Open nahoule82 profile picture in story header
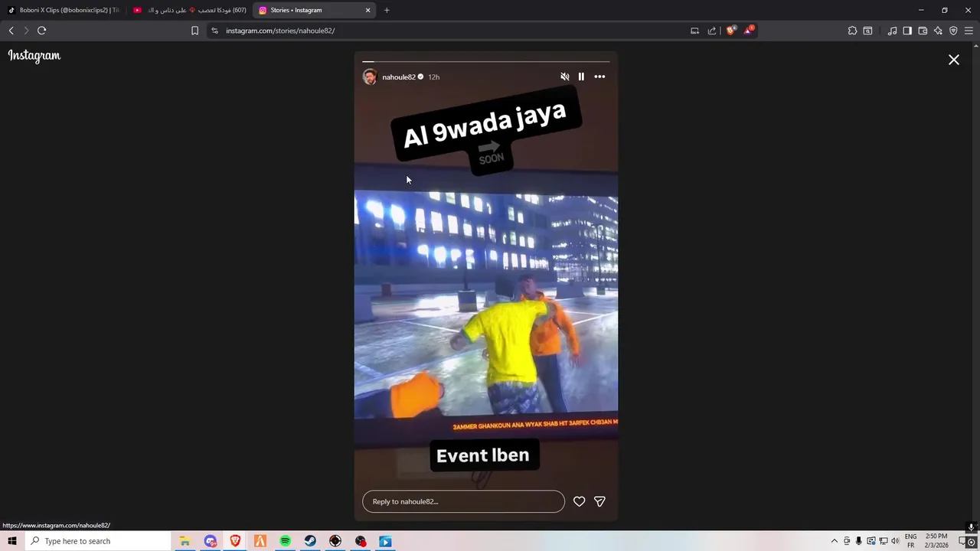Viewport: 980px width, 551px height. [370, 77]
